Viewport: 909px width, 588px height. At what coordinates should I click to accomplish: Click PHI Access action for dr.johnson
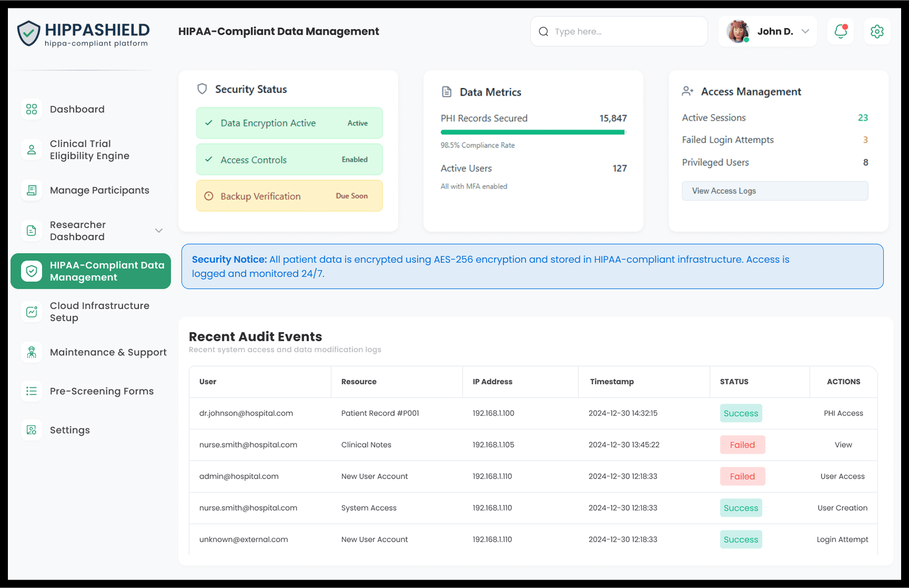pyautogui.click(x=843, y=413)
